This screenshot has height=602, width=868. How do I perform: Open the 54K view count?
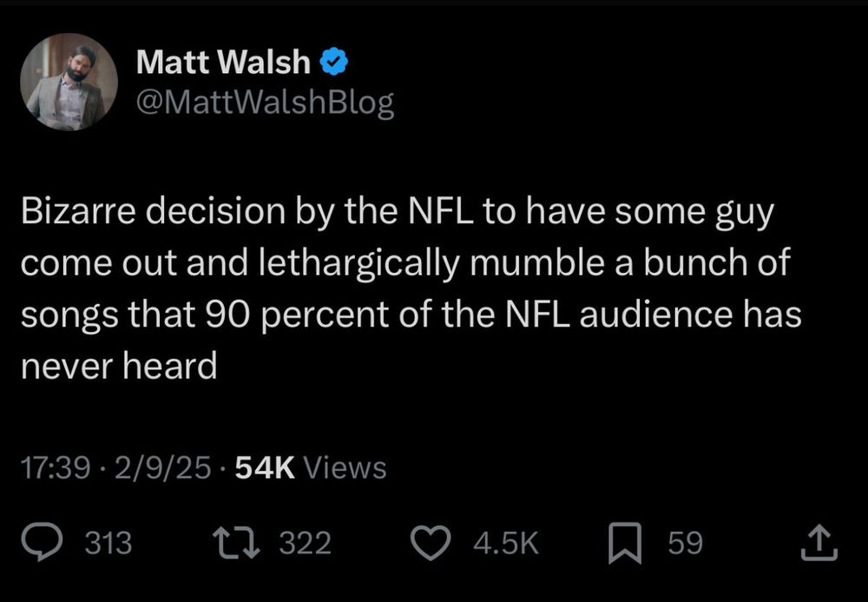point(265,467)
